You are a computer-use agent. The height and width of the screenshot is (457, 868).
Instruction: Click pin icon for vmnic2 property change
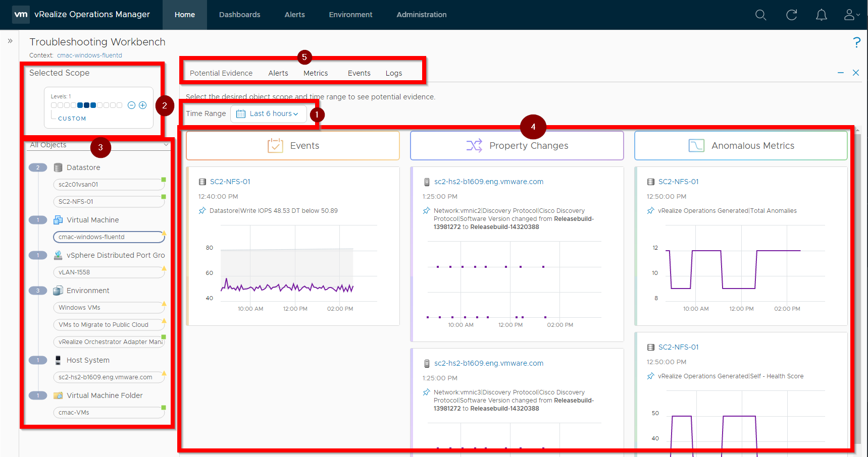click(427, 211)
